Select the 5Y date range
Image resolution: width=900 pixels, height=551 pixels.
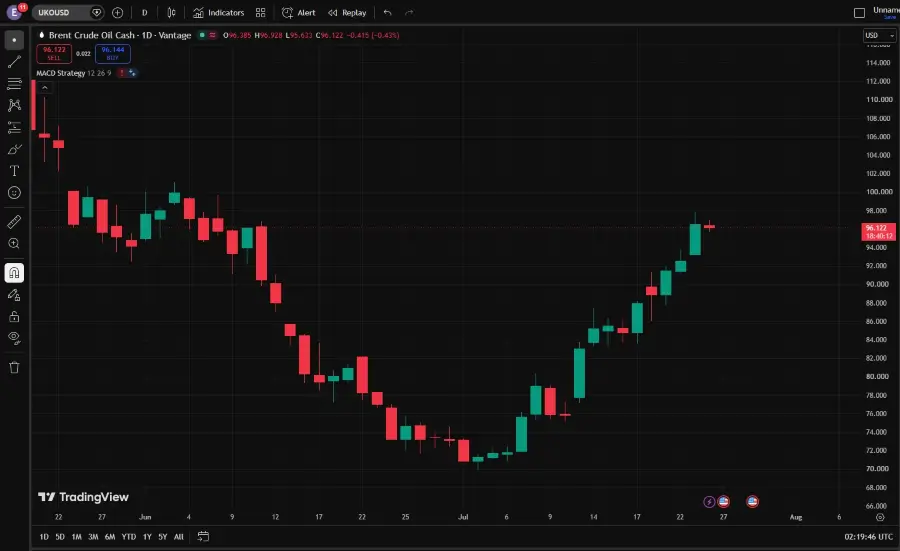pos(162,537)
